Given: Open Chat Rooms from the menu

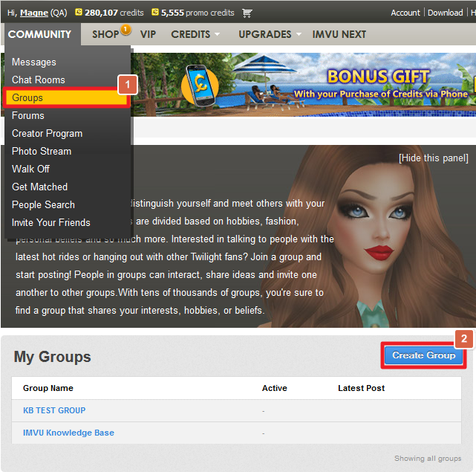Looking at the screenshot, I should tap(39, 80).
